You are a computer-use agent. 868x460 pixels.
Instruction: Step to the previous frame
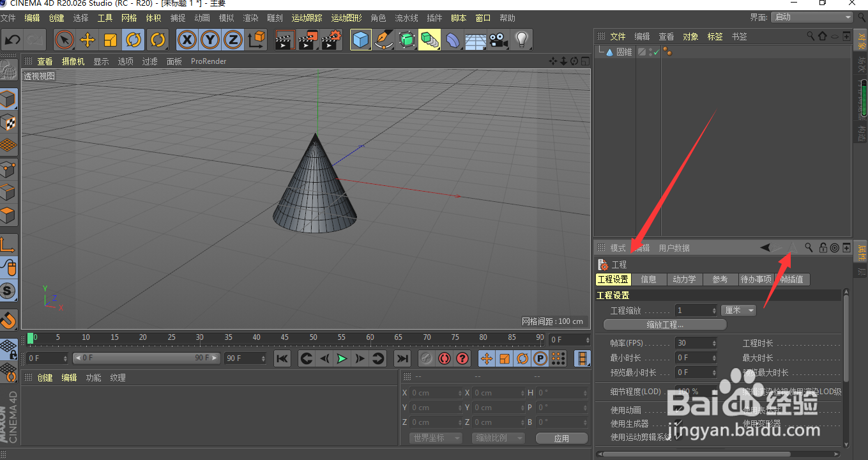point(324,358)
